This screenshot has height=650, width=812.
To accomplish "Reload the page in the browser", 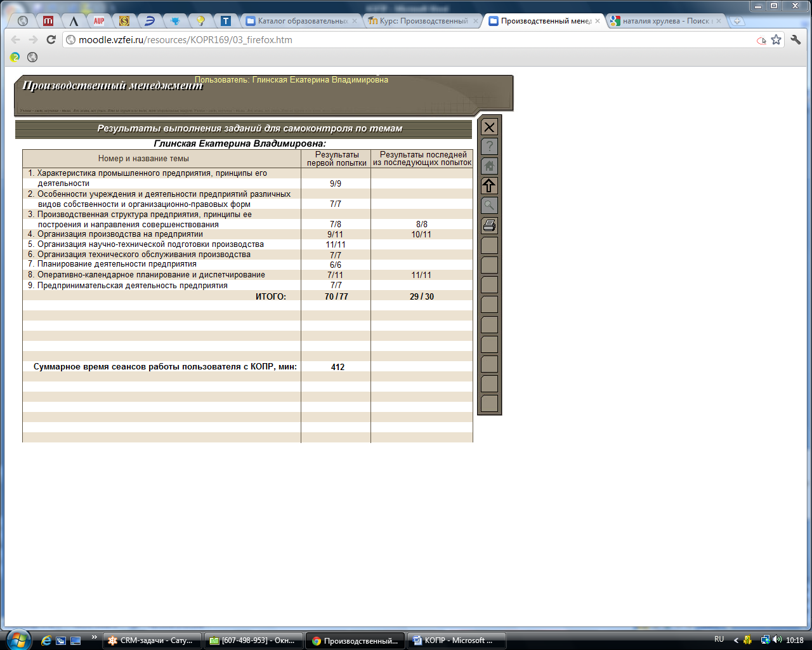I will click(x=51, y=40).
